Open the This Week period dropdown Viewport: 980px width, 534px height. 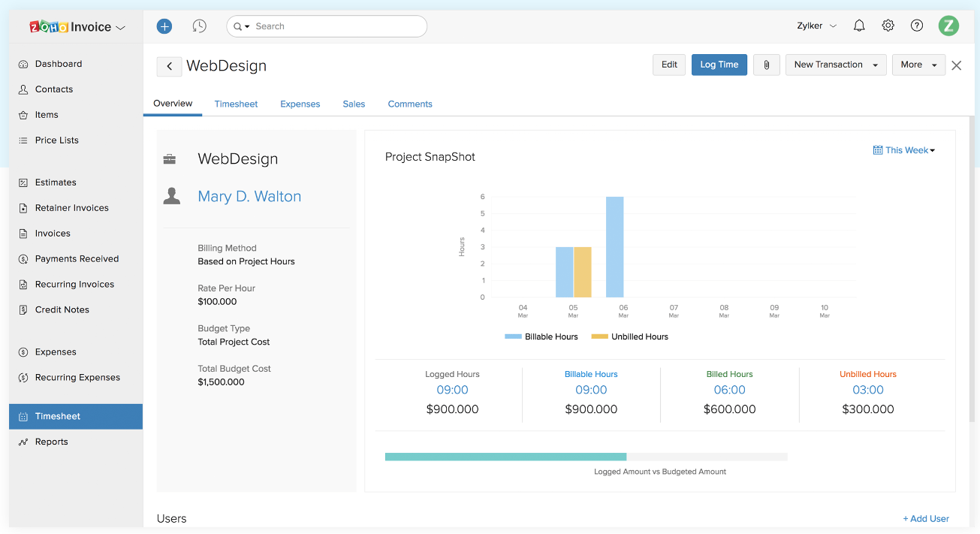pos(903,150)
